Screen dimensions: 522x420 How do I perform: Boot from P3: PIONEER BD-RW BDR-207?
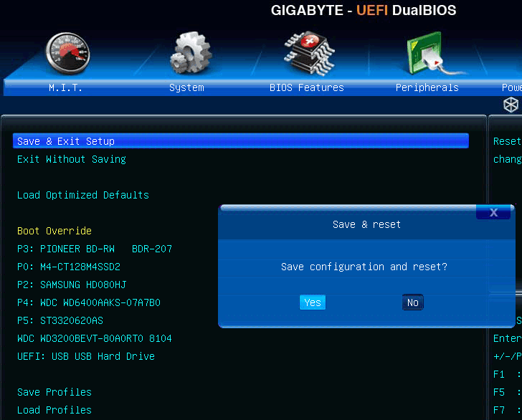tap(95, 249)
